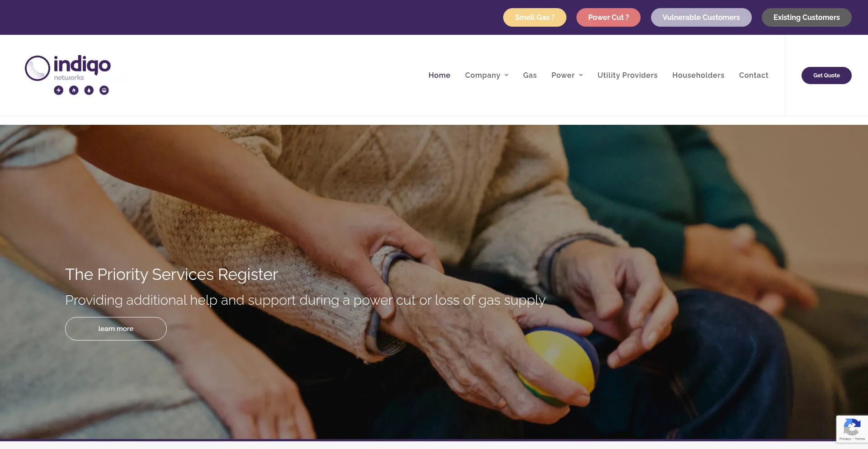This screenshot has height=449, width=868.
Task: Open the Householders page
Action: pos(698,75)
